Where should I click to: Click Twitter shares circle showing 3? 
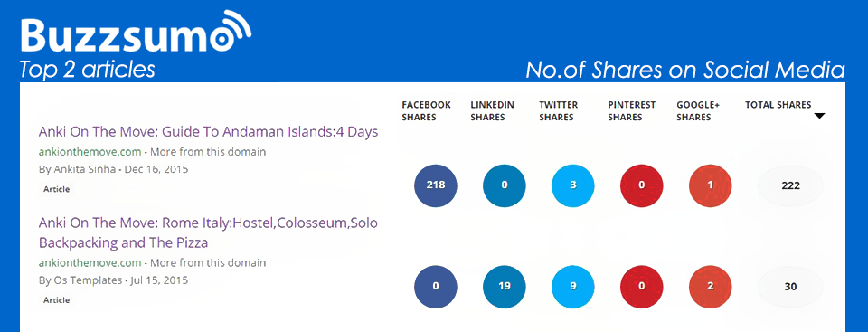[x=573, y=185]
